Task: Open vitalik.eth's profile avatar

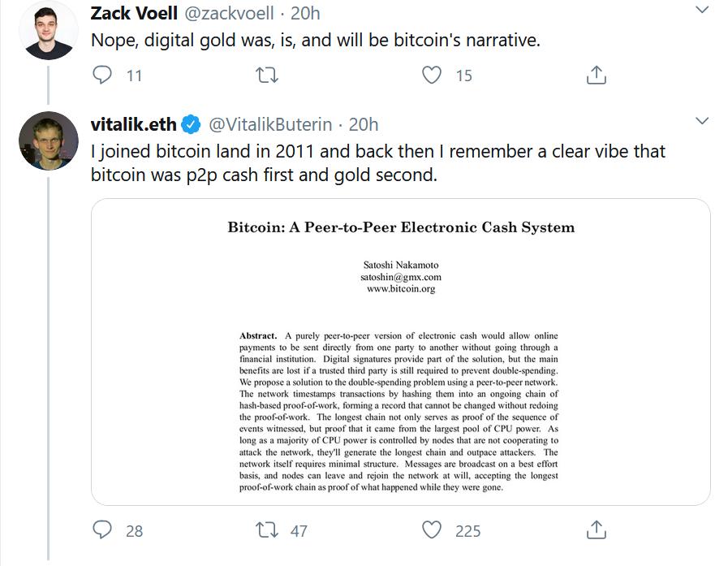Action: 48,140
